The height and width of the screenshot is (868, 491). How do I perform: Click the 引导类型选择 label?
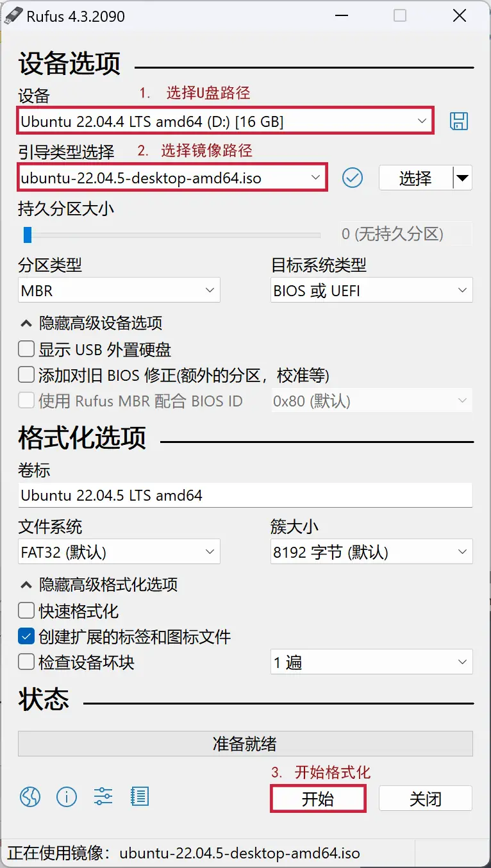[66, 152]
